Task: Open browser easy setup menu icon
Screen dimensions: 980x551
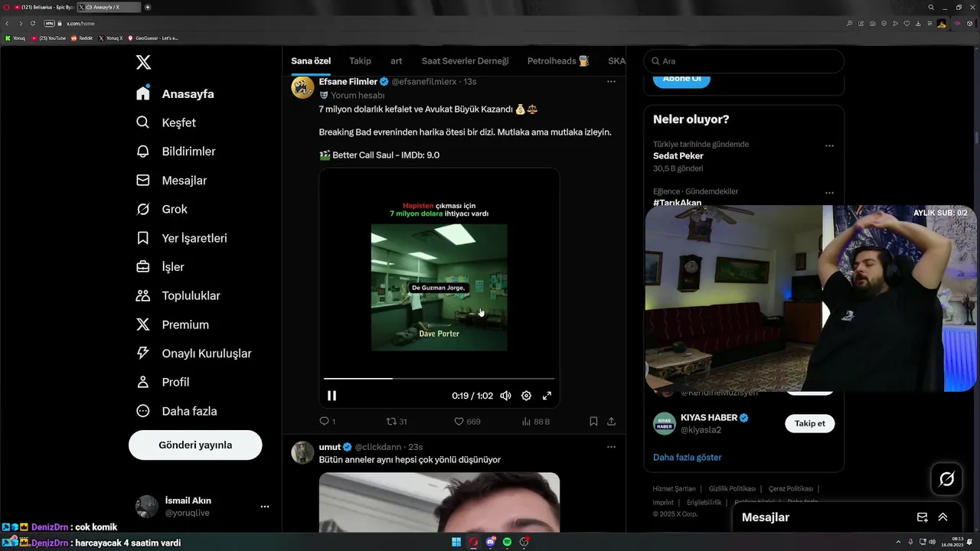Action: pos(929,24)
